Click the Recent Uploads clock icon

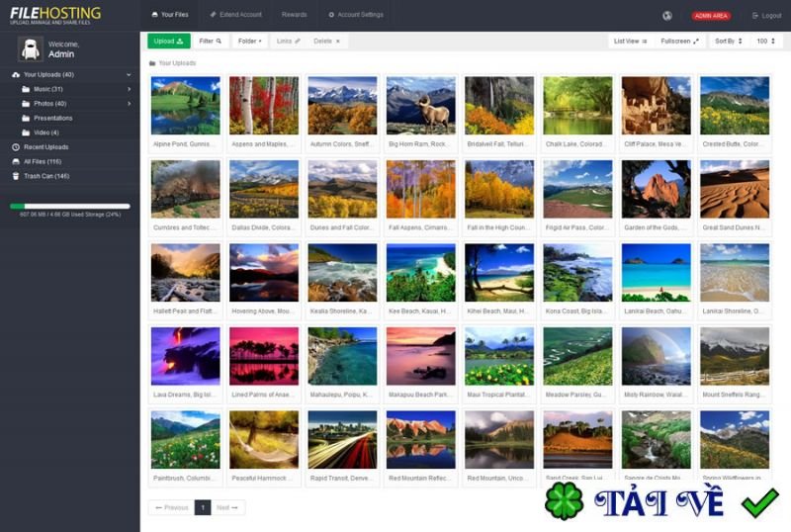pos(16,147)
